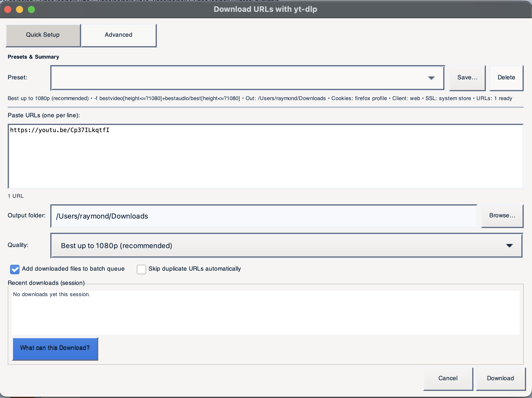Screen dimensions: 532x398
Task: Minimize the window with the yellow button
Action: coord(20,9)
